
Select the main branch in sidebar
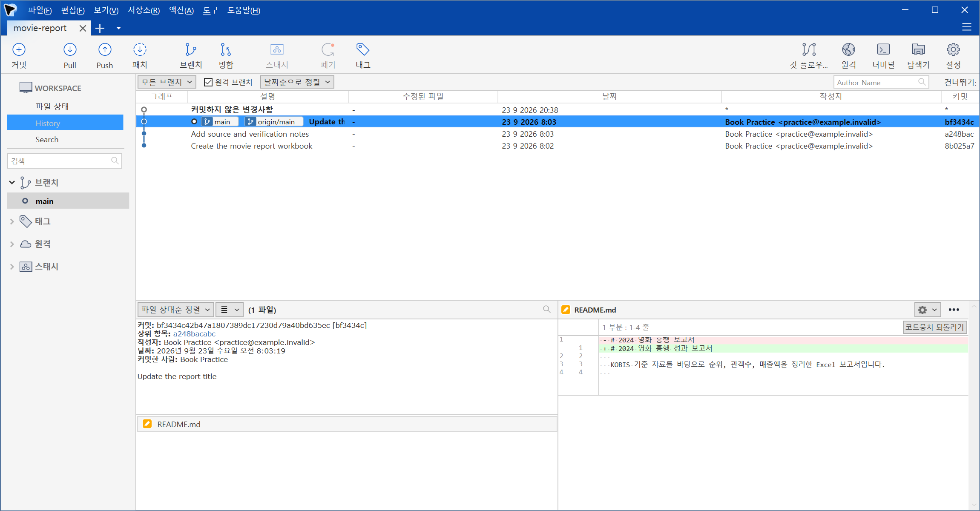(68, 201)
